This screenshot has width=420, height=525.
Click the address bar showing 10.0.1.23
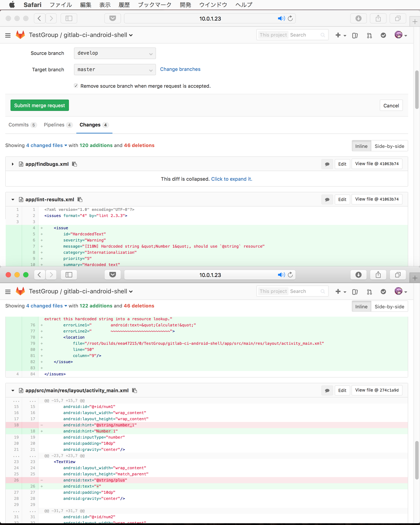click(x=210, y=18)
